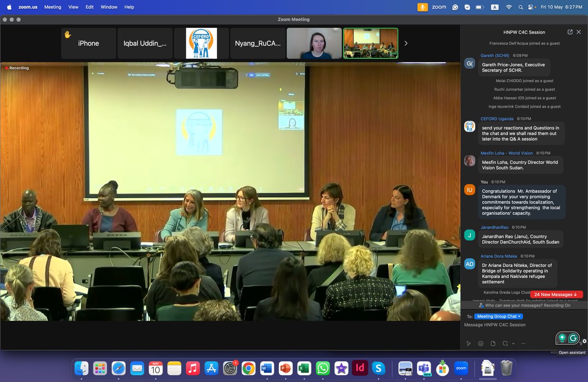The height and width of the screenshot is (382, 588).
Task: Open Zoom app in the Dock
Action: pos(461,368)
